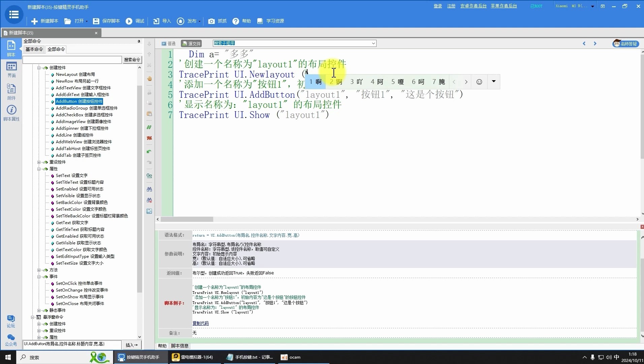Click the 注册 register link
The image size is (644, 364).
click(451, 6)
